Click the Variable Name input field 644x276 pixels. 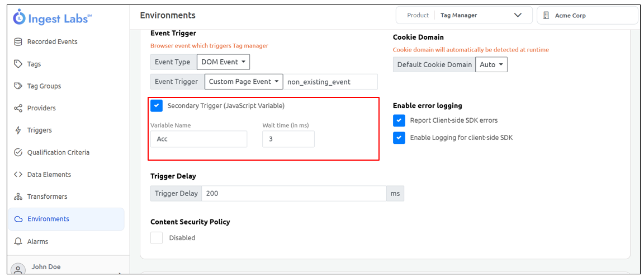click(198, 139)
